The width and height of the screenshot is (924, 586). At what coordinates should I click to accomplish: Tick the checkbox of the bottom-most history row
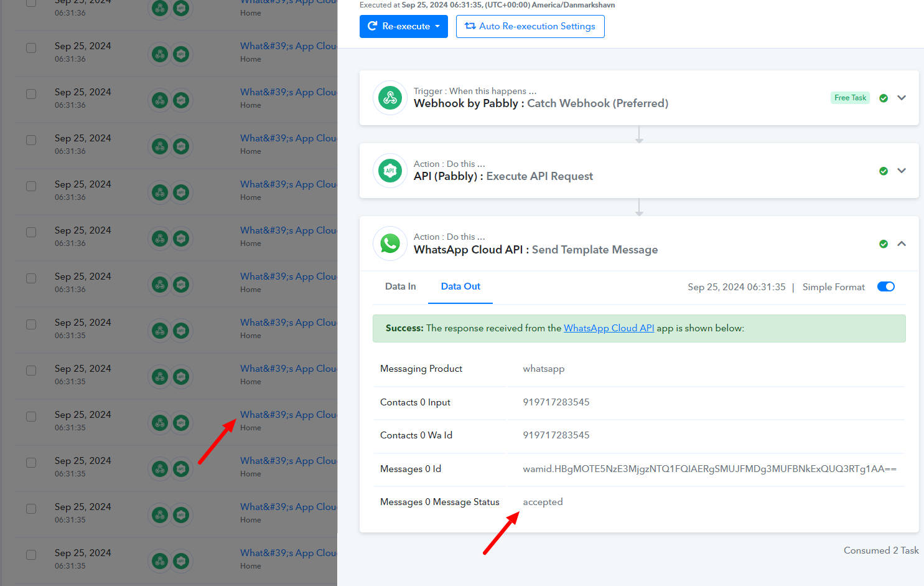[31, 555]
